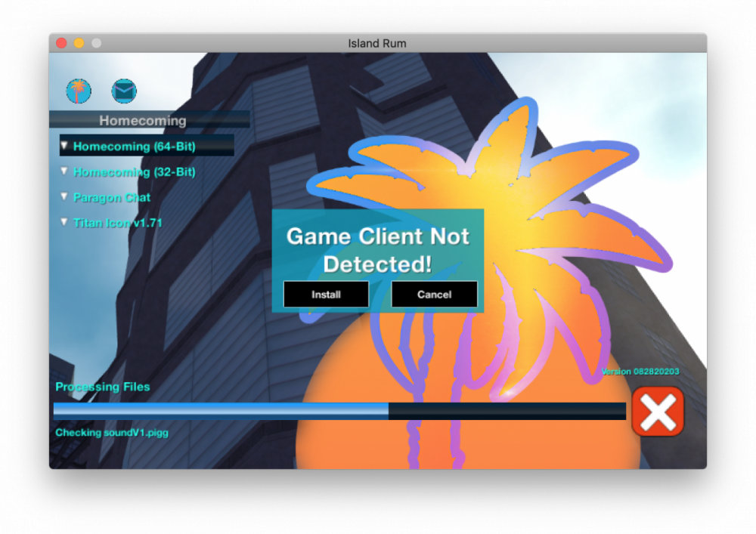The width and height of the screenshot is (756, 534).
Task: Click the Processing Files progress bar
Action: tap(339, 411)
